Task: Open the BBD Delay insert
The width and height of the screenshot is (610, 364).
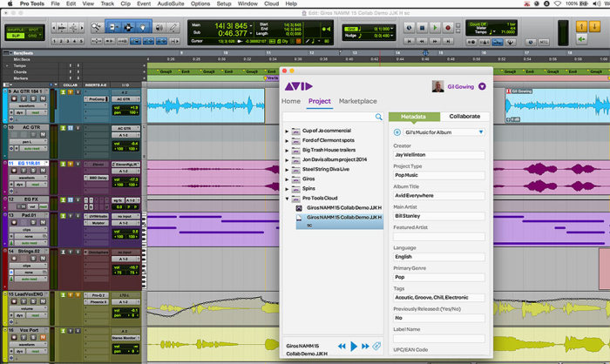Action: click(x=97, y=178)
